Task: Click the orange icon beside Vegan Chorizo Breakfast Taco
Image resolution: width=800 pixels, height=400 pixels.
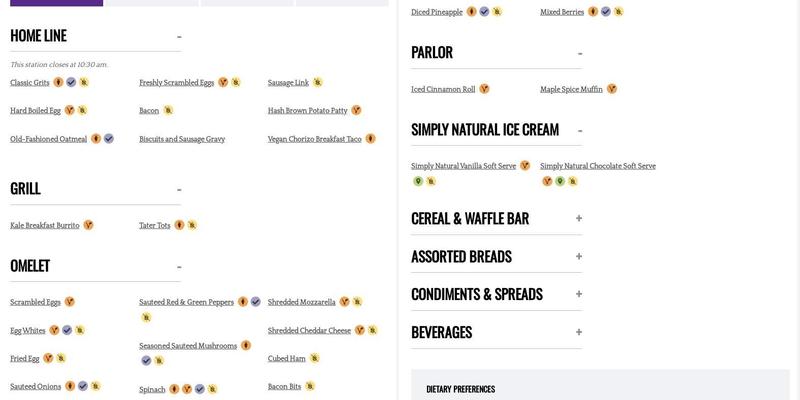Action: (371, 139)
